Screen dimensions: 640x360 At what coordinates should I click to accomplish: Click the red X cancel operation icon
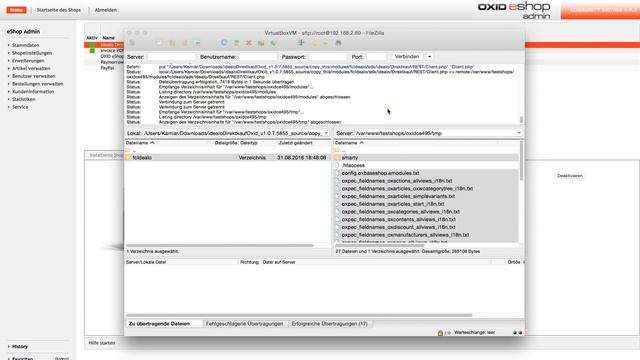click(249, 43)
